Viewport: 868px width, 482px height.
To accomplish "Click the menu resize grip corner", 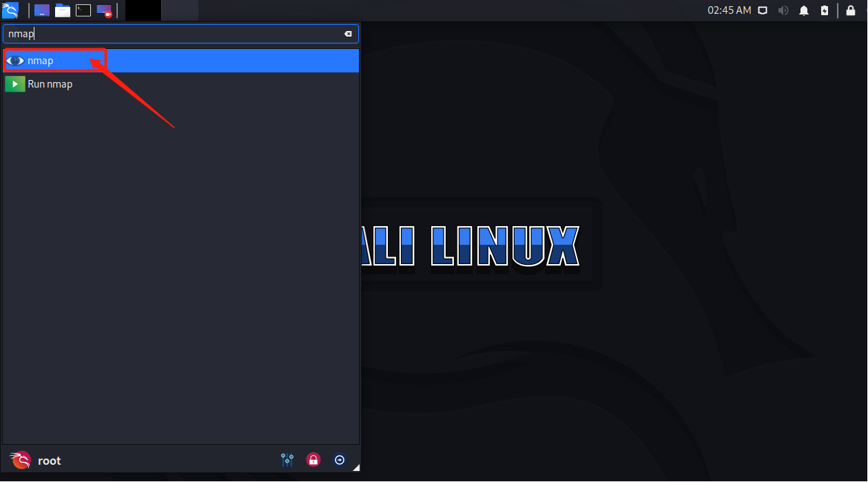I will (356, 468).
